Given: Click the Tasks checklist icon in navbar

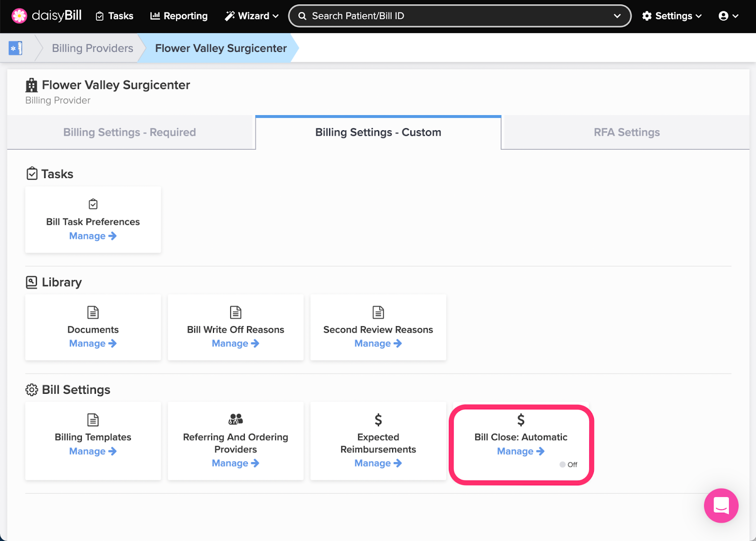Looking at the screenshot, I should pyautogui.click(x=100, y=16).
